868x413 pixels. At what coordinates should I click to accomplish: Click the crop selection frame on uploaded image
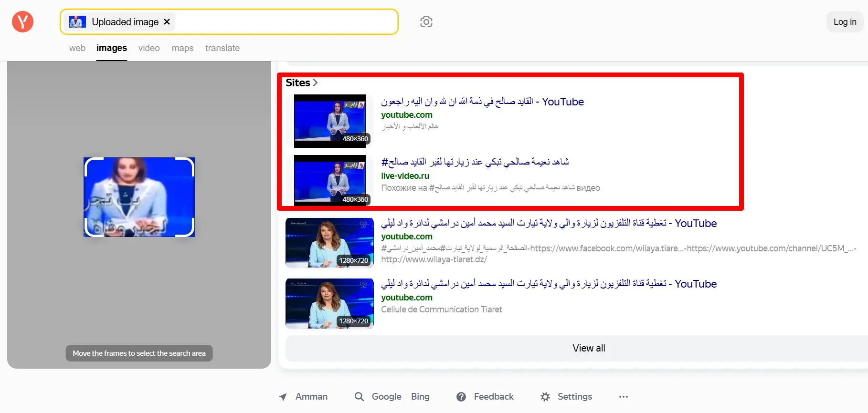point(139,197)
